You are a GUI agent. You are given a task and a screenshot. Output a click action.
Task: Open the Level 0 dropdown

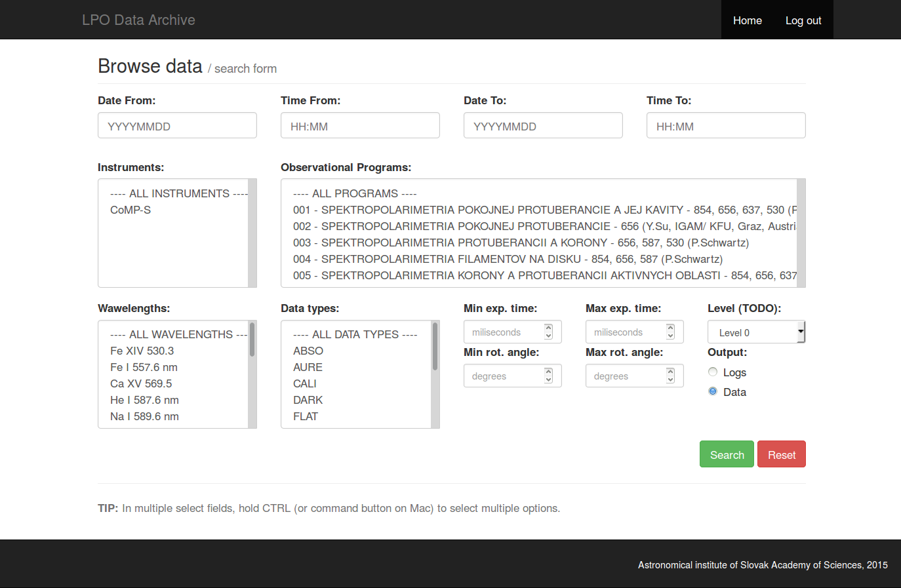(x=755, y=332)
